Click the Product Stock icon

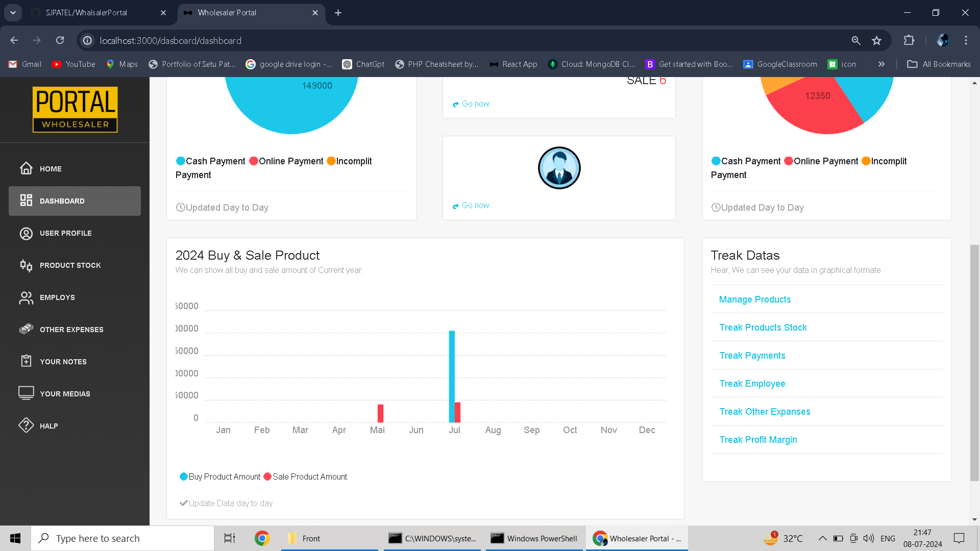tap(26, 265)
